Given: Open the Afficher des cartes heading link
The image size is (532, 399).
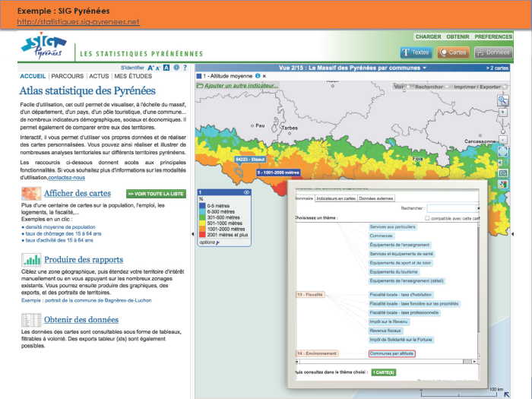Looking at the screenshot, I should [78, 193].
